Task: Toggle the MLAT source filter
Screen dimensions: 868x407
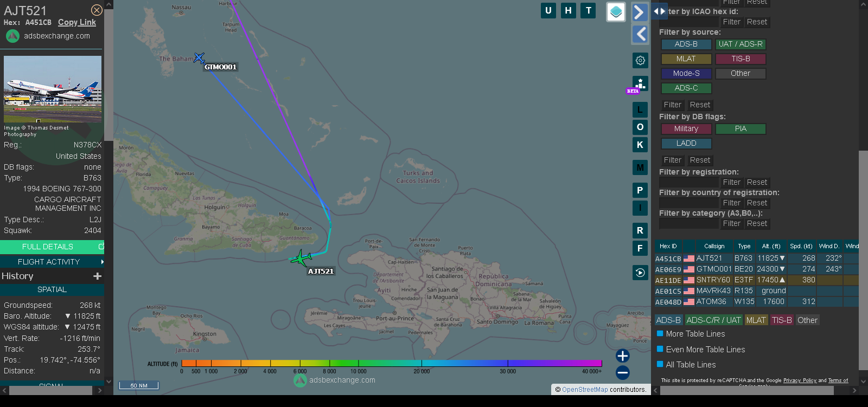Action: click(686, 59)
